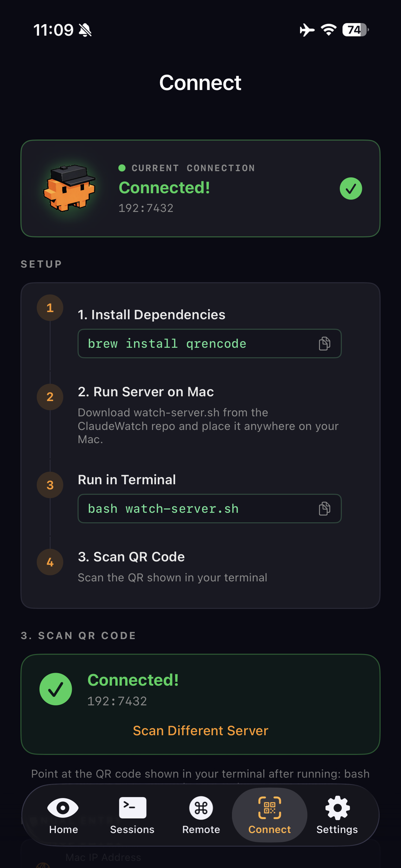Tap step 1 numbered circle
Screen dimensions: 401x868
pos(50,308)
